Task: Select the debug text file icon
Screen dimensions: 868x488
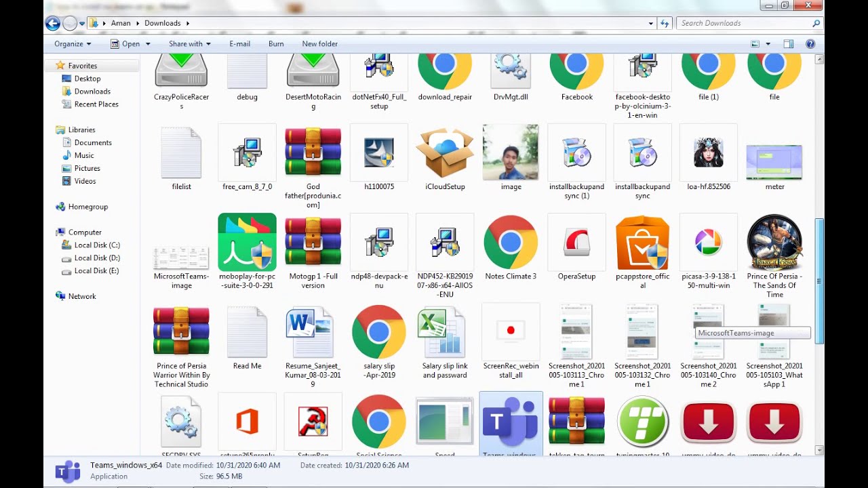Action: point(247,70)
